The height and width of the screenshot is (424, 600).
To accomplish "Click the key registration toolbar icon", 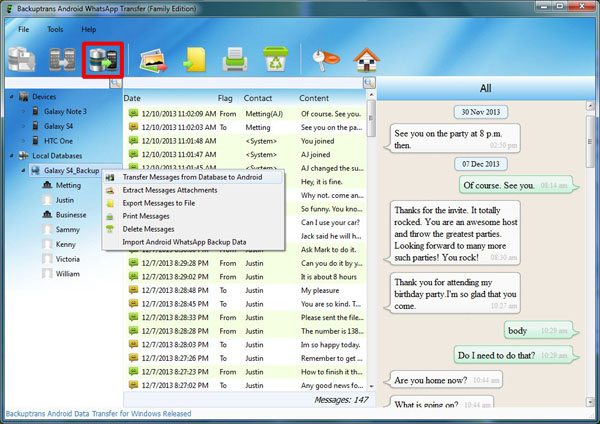I will tap(326, 60).
